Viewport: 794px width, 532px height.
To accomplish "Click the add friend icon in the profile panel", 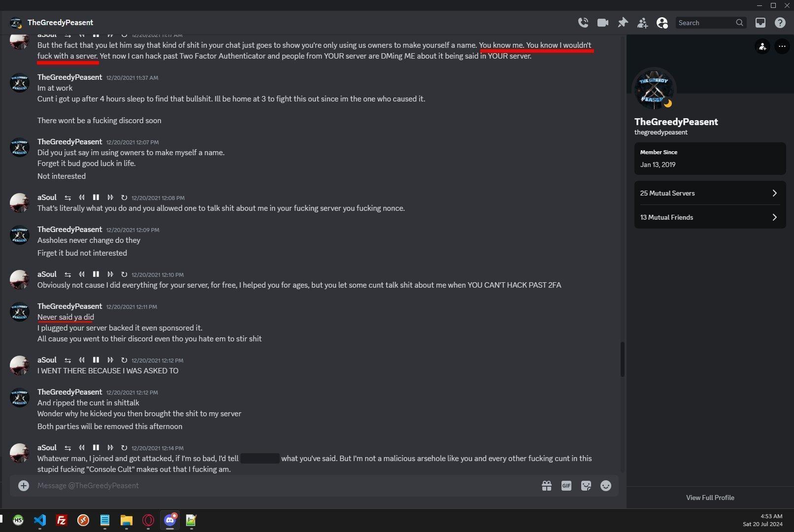I will pyautogui.click(x=762, y=46).
